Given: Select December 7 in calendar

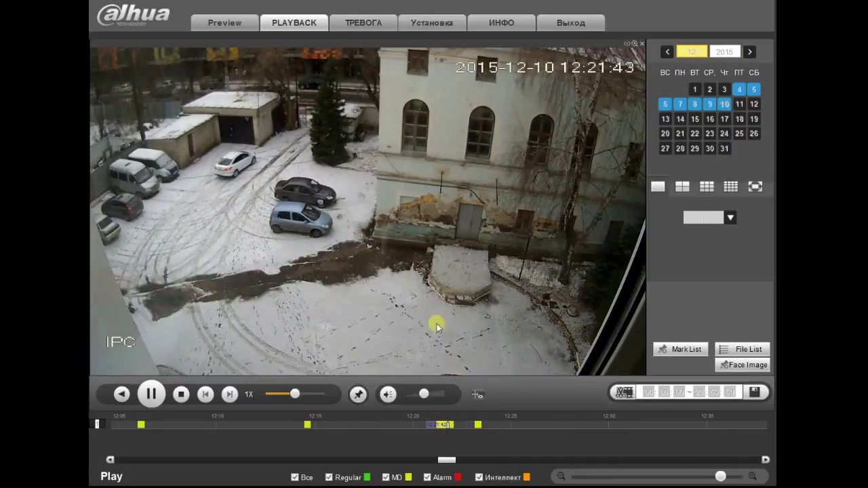Looking at the screenshot, I should coord(680,104).
